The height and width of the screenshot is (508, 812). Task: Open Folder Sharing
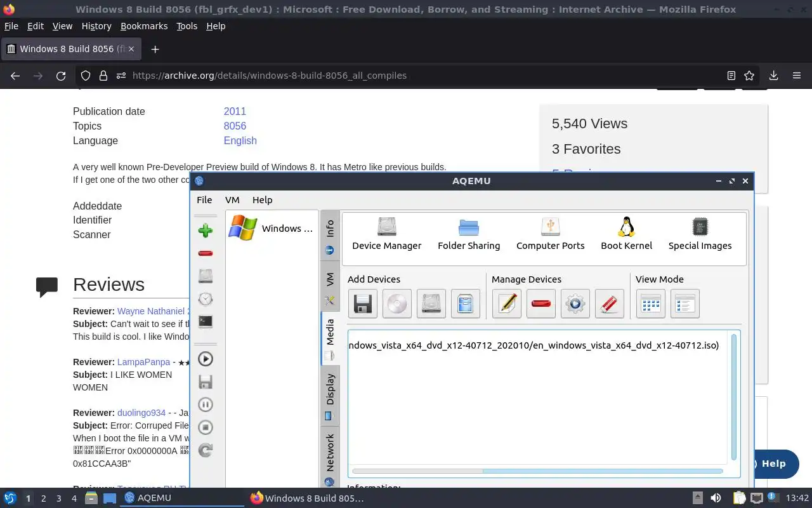tap(469, 234)
